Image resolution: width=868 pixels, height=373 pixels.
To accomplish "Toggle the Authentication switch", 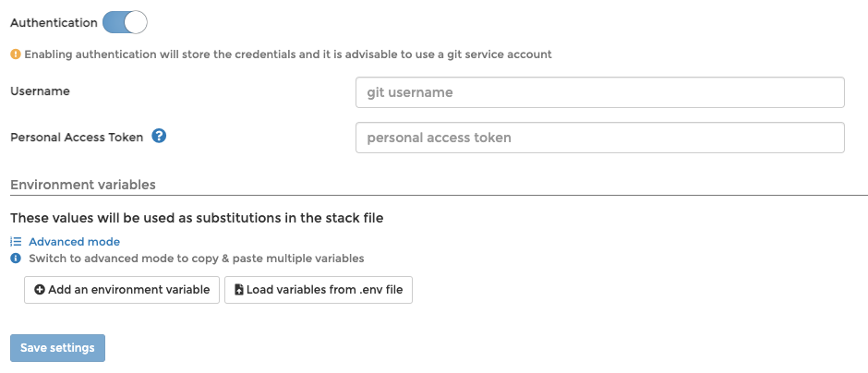I will point(125,22).
